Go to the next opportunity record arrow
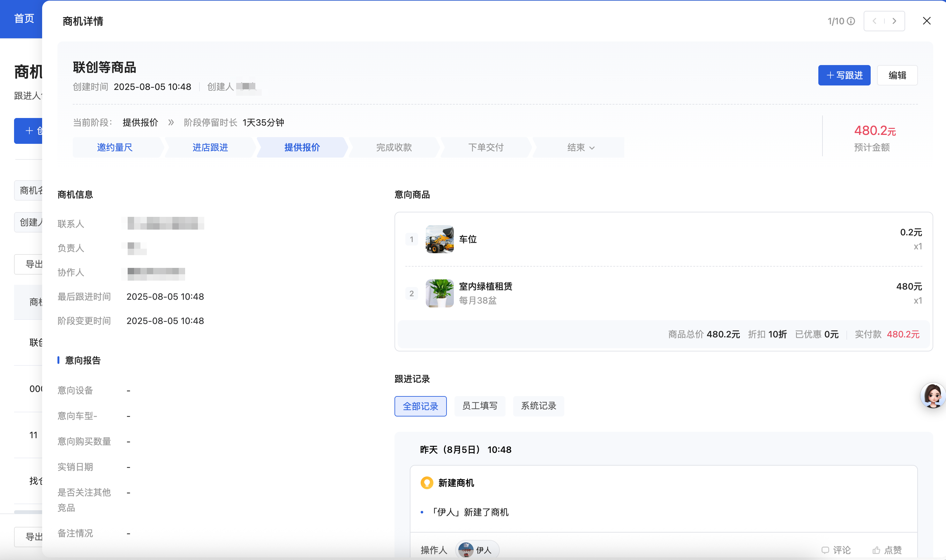946x560 pixels. click(894, 21)
